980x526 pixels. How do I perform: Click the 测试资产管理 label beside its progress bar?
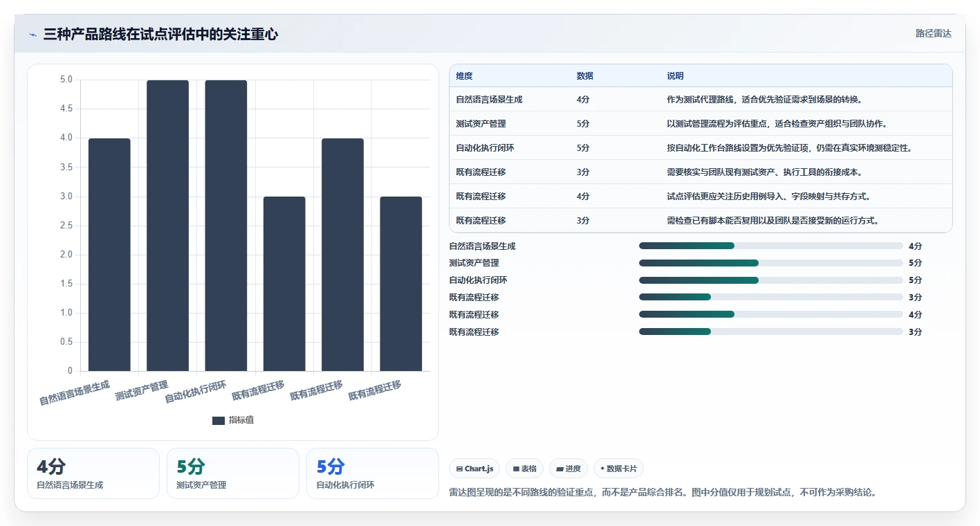[474, 263]
